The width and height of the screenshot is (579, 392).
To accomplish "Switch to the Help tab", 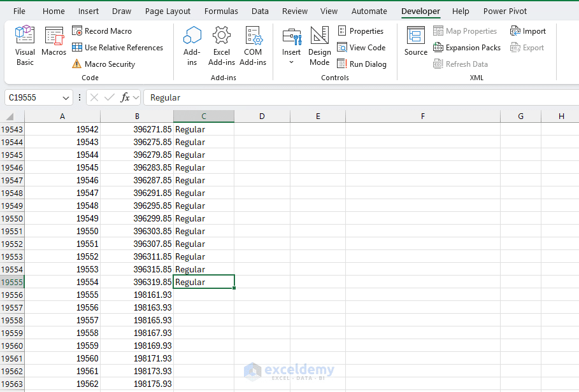I will pos(461,11).
